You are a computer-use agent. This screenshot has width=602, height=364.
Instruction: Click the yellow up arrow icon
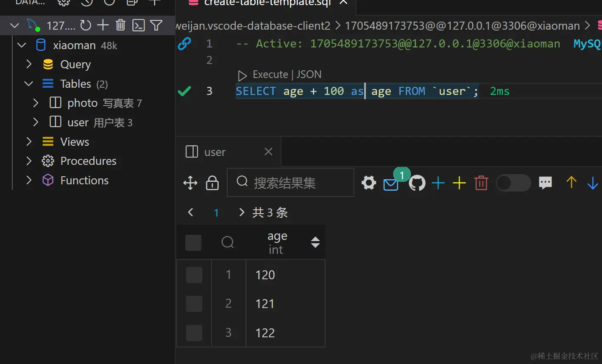click(571, 182)
